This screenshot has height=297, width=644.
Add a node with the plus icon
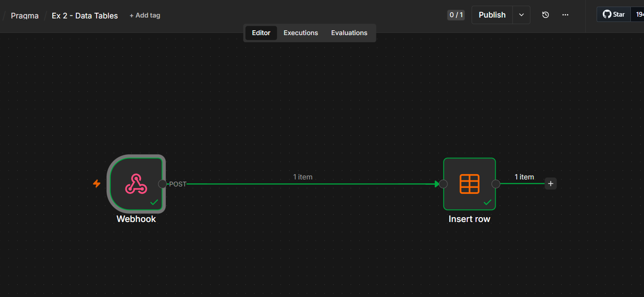551,184
